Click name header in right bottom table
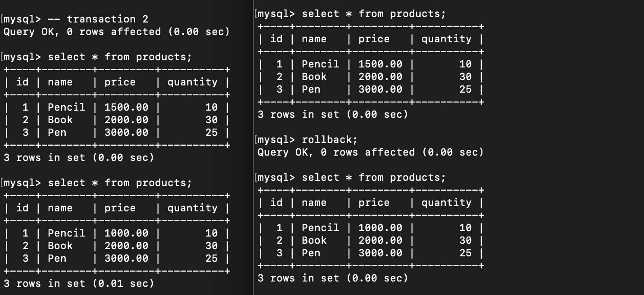The width and height of the screenshot is (644, 295). click(x=314, y=203)
